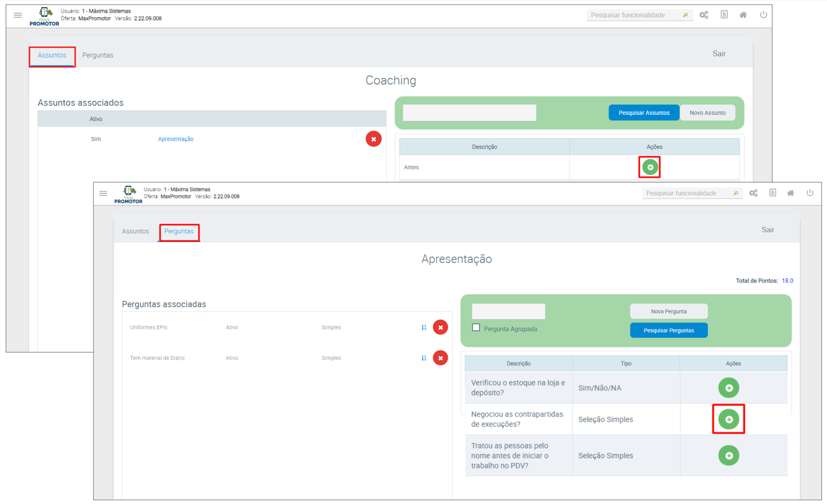Viewport: 827px width, 504px height.
Task: Remove the Uniformes EPIs question
Action: [x=440, y=328]
